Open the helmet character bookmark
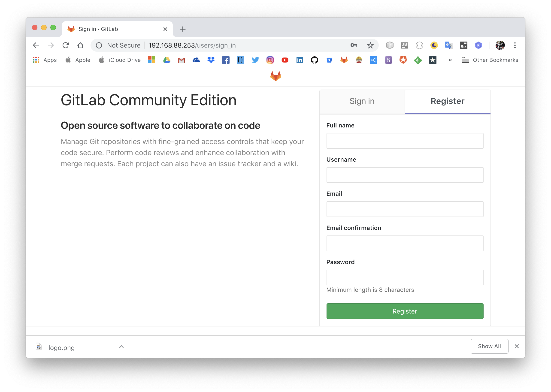The height and width of the screenshot is (392, 551). [x=359, y=60]
